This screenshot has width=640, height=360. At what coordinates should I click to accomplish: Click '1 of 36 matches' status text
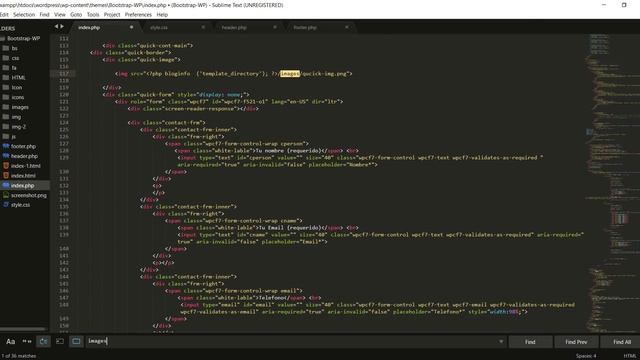[19, 356]
